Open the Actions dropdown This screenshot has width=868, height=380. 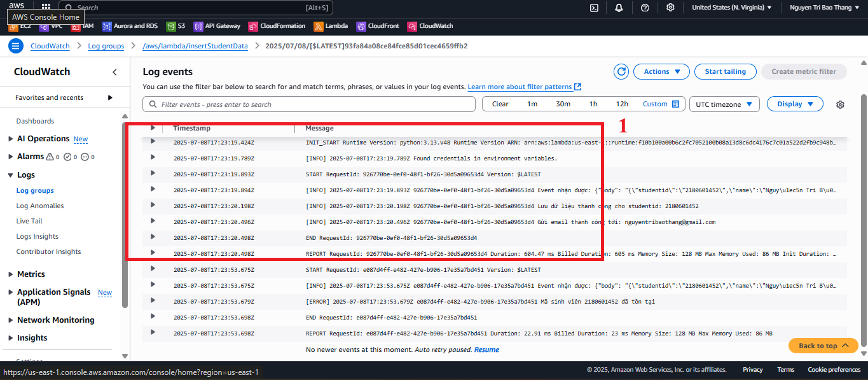click(662, 71)
